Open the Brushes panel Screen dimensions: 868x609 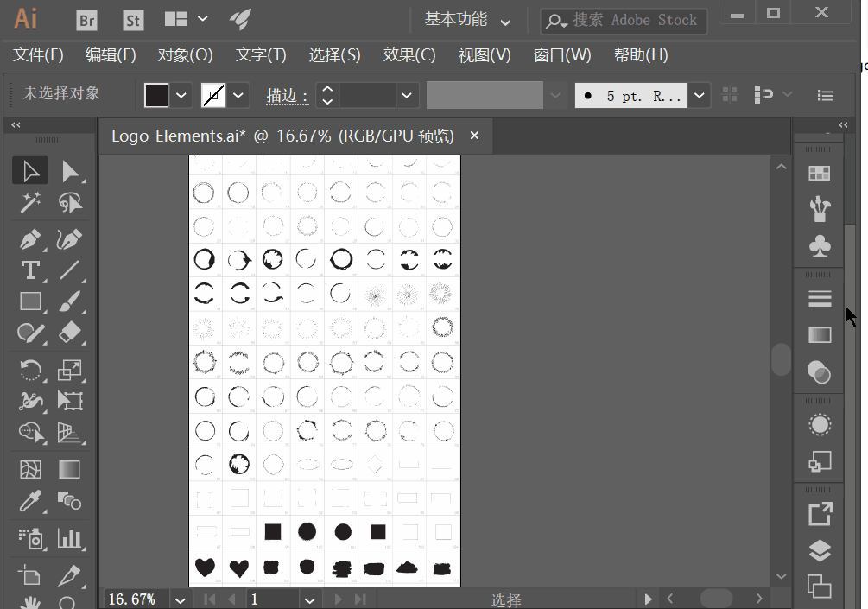click(x=820, y=209)
